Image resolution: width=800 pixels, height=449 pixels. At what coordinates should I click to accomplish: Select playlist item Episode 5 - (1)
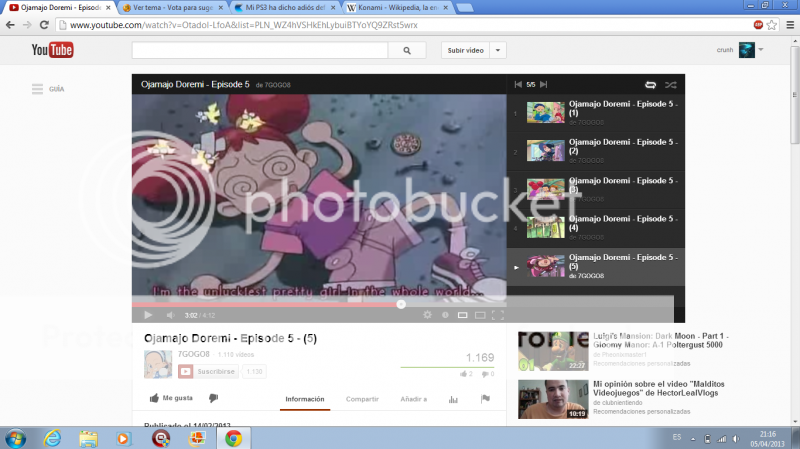tap(595, 113)
